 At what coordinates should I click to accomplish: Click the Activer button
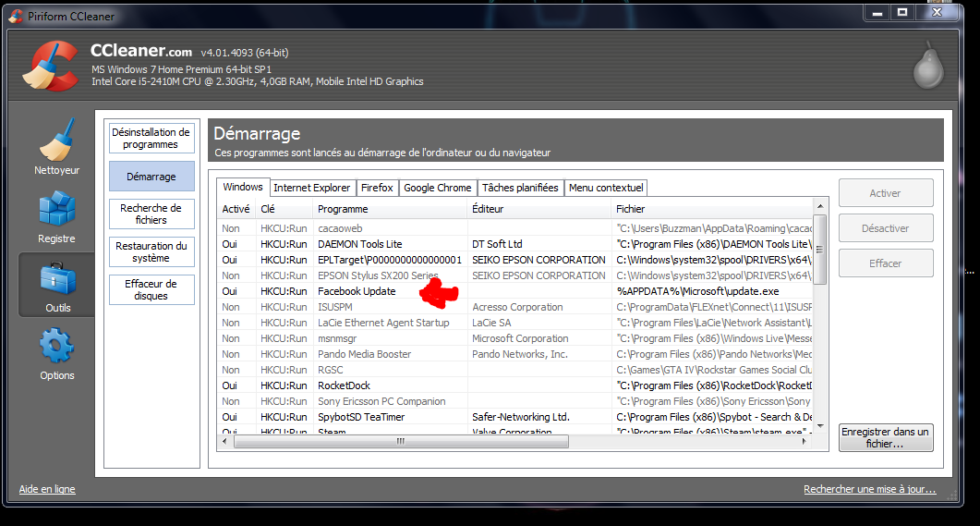pyautogui.click(x=886, y=193)
